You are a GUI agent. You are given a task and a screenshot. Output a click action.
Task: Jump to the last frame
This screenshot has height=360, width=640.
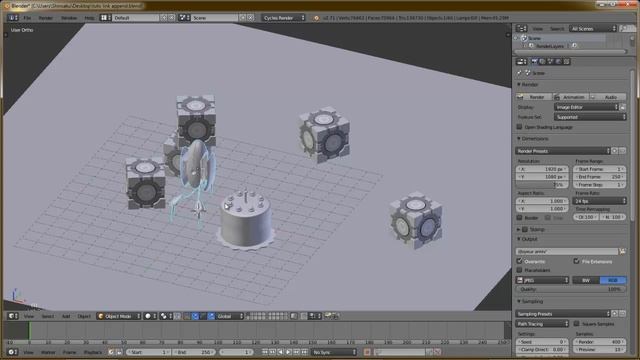point(304,352)
